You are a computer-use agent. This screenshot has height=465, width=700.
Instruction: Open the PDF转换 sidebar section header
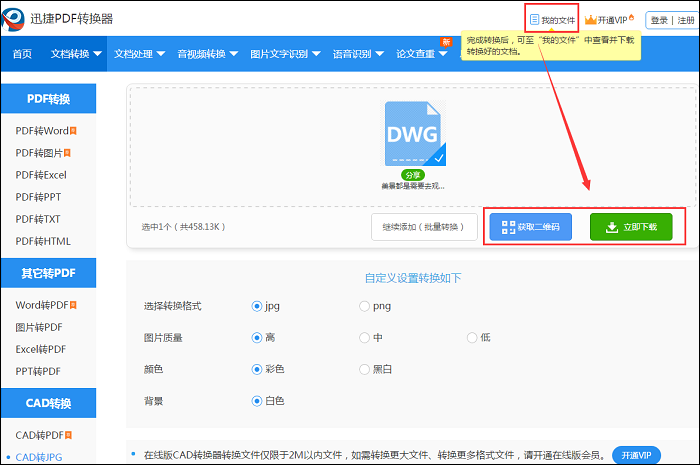click(48, 99)
